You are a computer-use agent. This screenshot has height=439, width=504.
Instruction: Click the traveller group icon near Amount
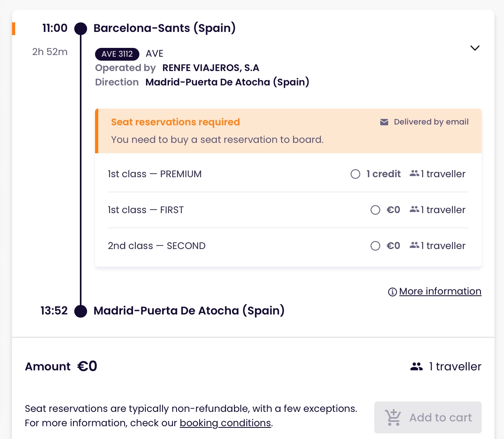416,366
